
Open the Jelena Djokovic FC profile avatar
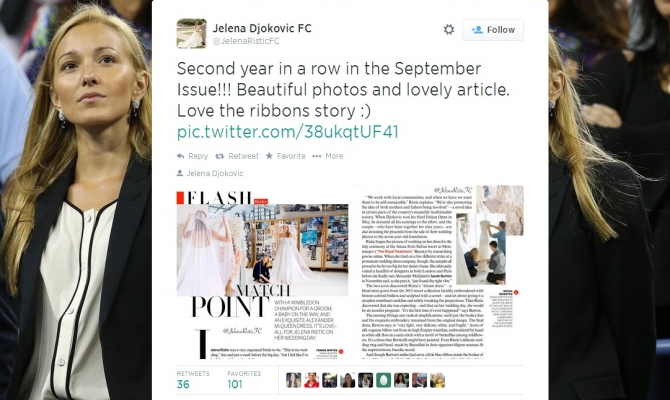tap(191, 33)
